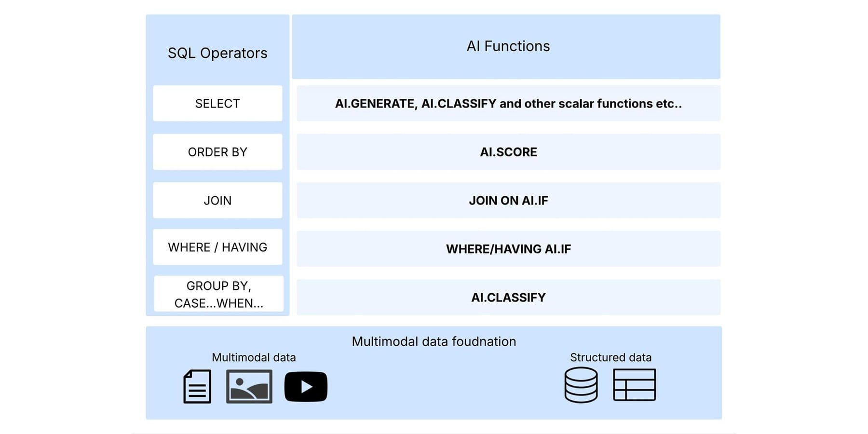Click the WHERE / HAVING operator box
The image size is (868, 434).
click(x=217, y=247)
